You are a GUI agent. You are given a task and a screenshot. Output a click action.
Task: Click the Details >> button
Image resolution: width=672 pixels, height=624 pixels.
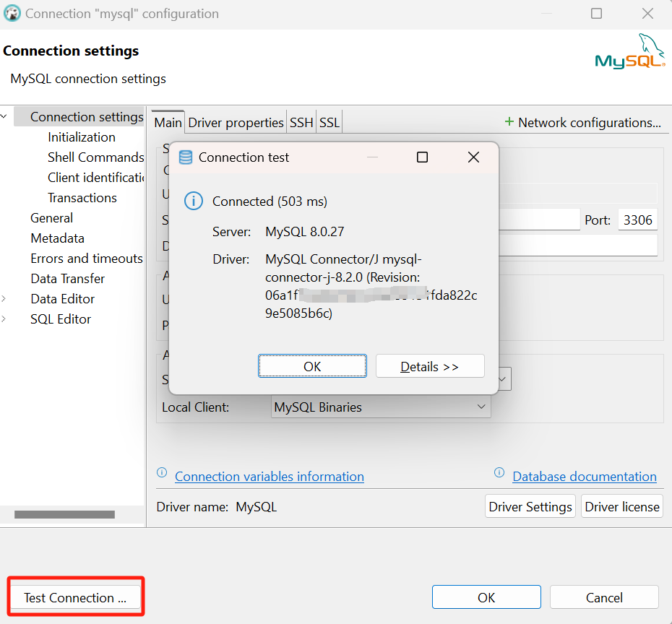430,366
